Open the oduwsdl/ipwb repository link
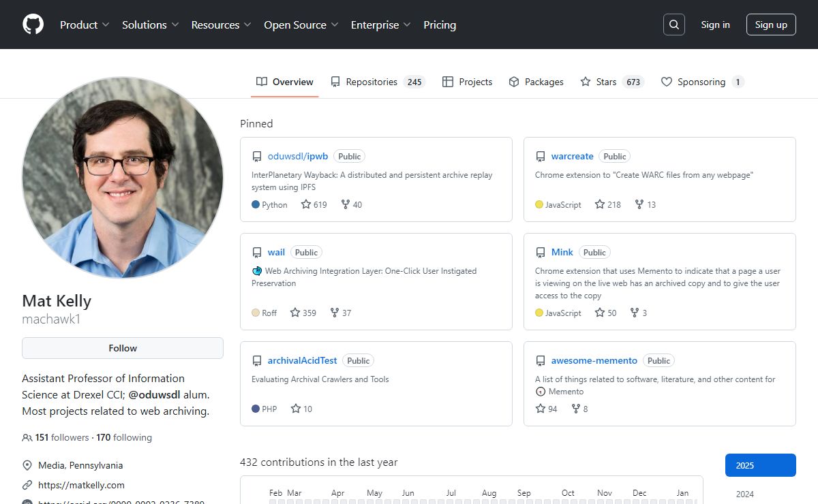 click(x=298, y=156)
